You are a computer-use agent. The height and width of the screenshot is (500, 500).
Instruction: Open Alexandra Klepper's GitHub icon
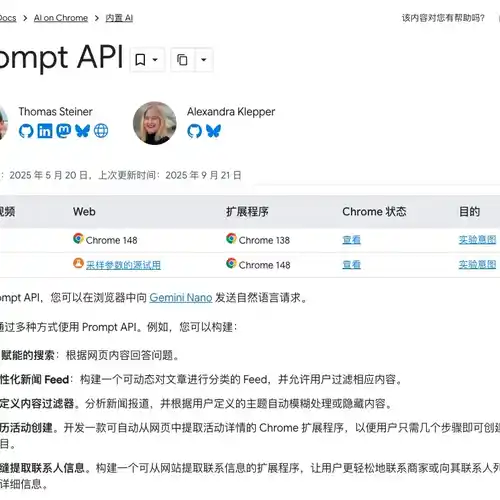(194, 131)
